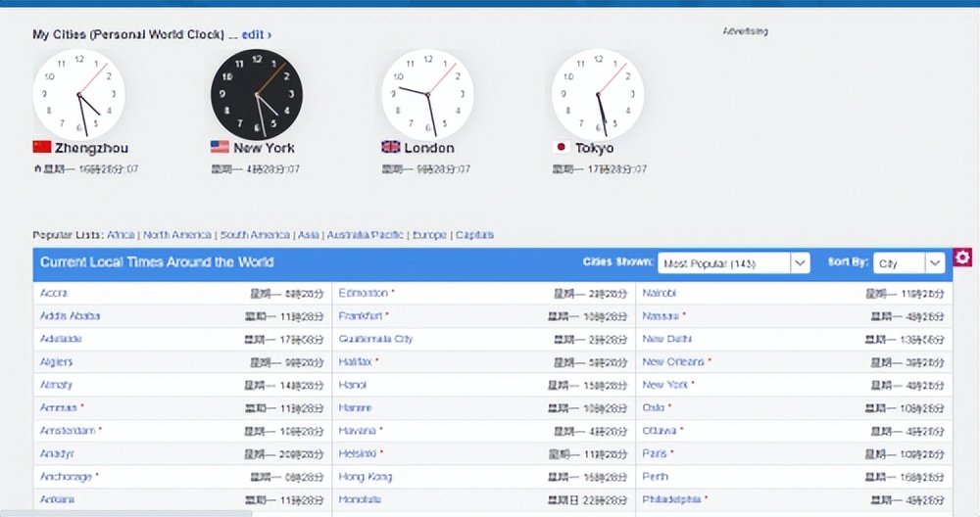Open the Cities Shown Most Popular dropdown

point(734,263)
